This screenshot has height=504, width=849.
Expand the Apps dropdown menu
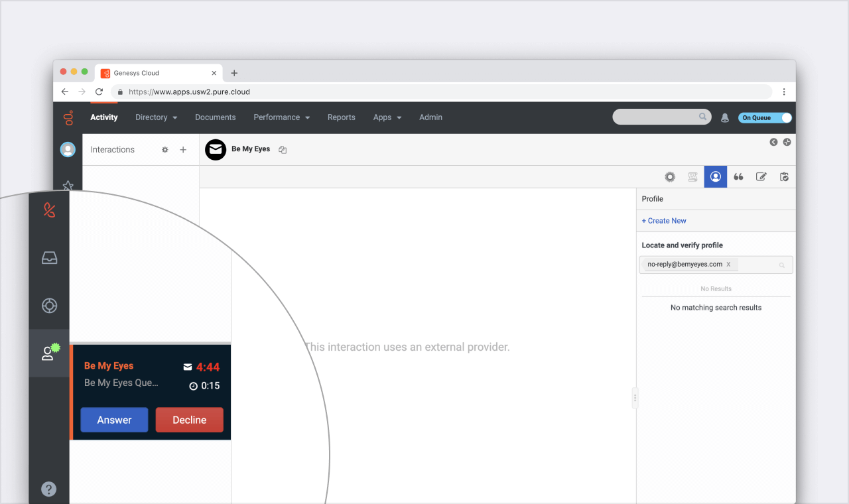point(387,117)
